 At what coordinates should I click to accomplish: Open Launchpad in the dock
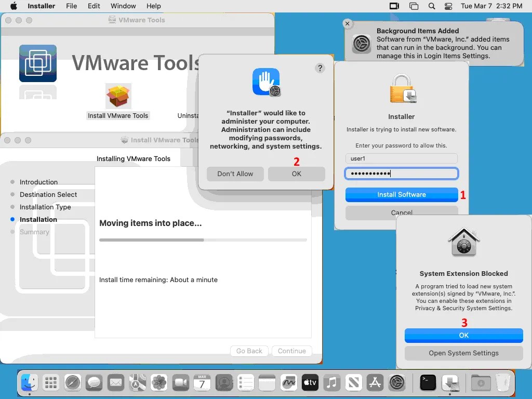point(51,383)
